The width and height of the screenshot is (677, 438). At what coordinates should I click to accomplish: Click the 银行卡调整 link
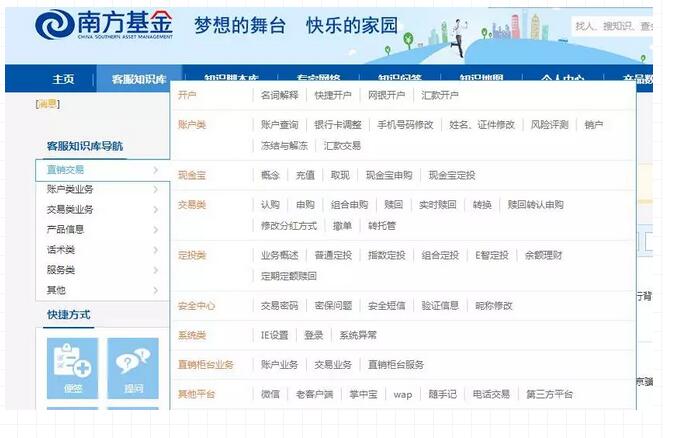point(338,125)
